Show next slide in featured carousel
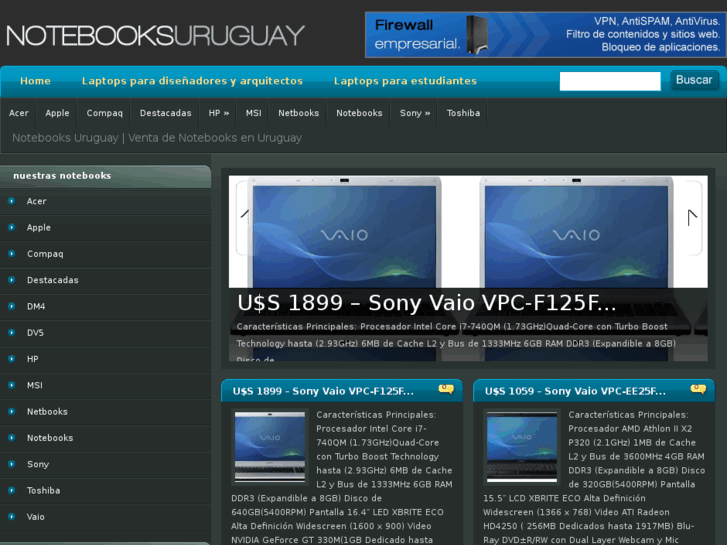Image resolution: width=727 pixels, height=545 pixels. [x=693, y=218]
